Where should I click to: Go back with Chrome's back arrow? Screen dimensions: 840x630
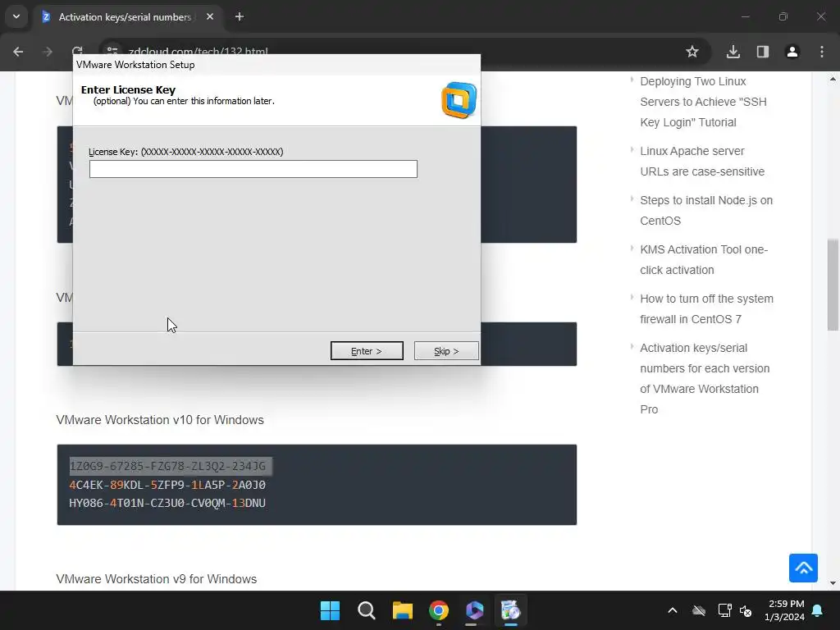coord(18,52)
